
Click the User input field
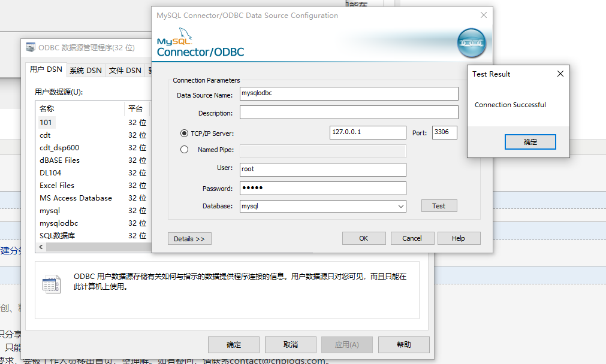[322, 169]
